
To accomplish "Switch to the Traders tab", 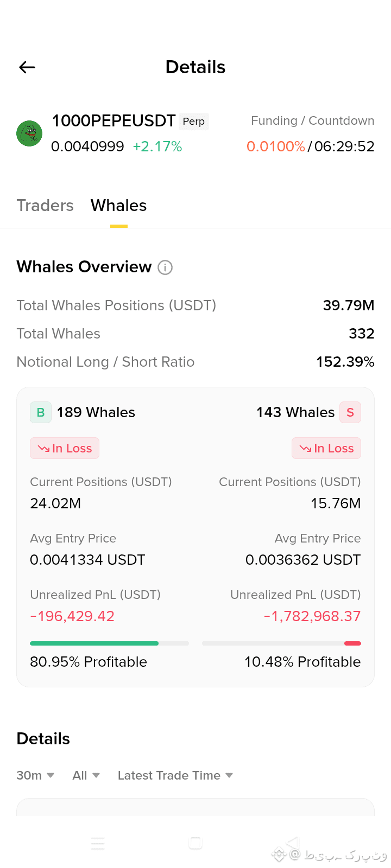I will click(45, 206).
